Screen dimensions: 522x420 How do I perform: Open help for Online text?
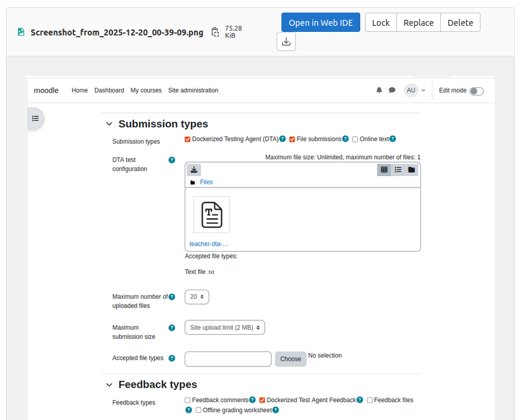point(393,139)
